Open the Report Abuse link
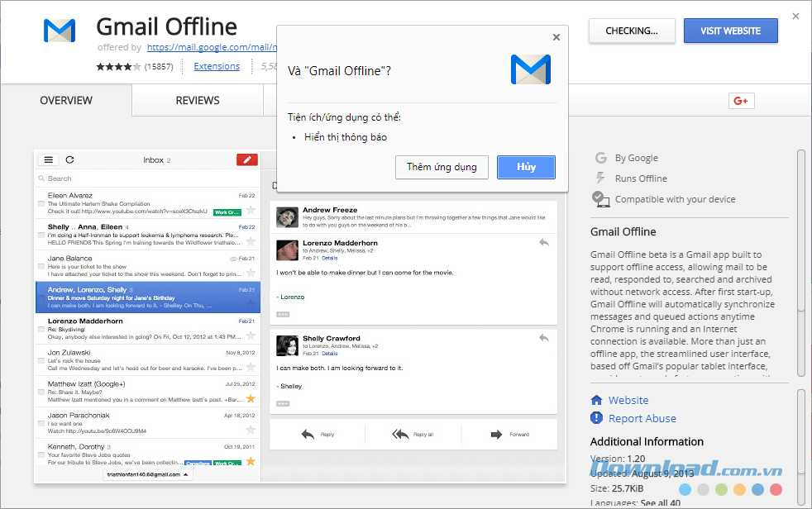This screenshot has width=812, height=509. pos(642,418)
